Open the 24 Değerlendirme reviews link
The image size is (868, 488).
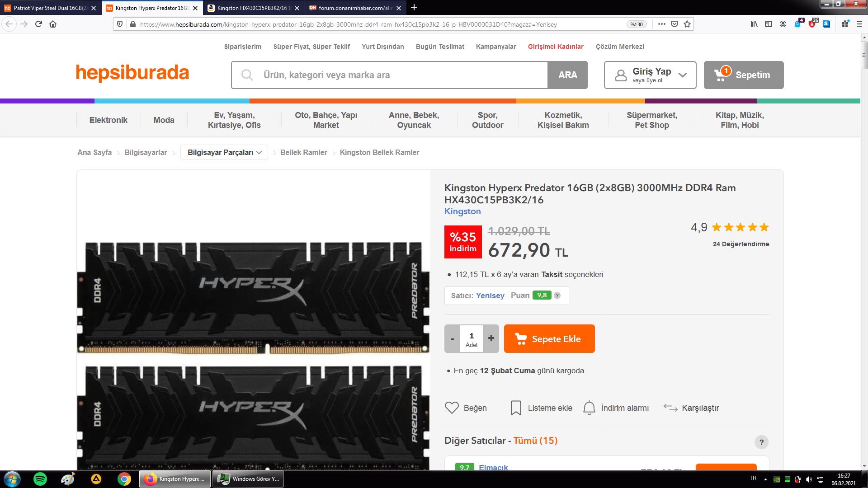(741, 244)
